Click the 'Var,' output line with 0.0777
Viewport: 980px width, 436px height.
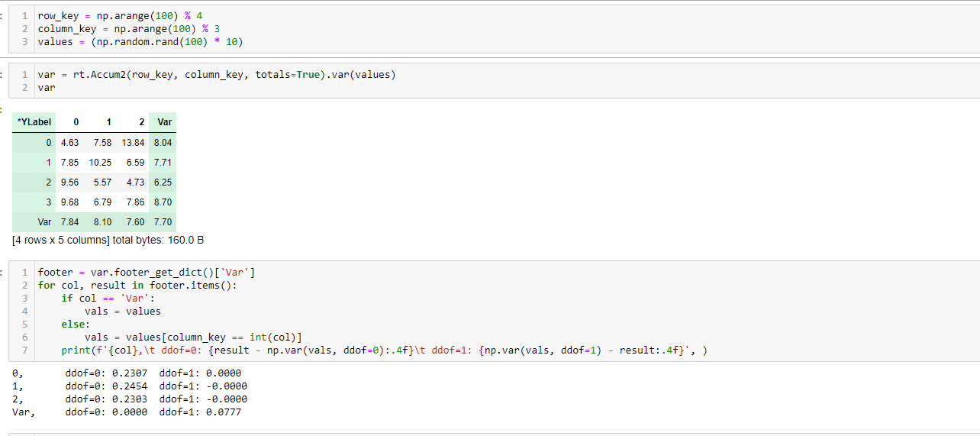click(x=127, y=412)
